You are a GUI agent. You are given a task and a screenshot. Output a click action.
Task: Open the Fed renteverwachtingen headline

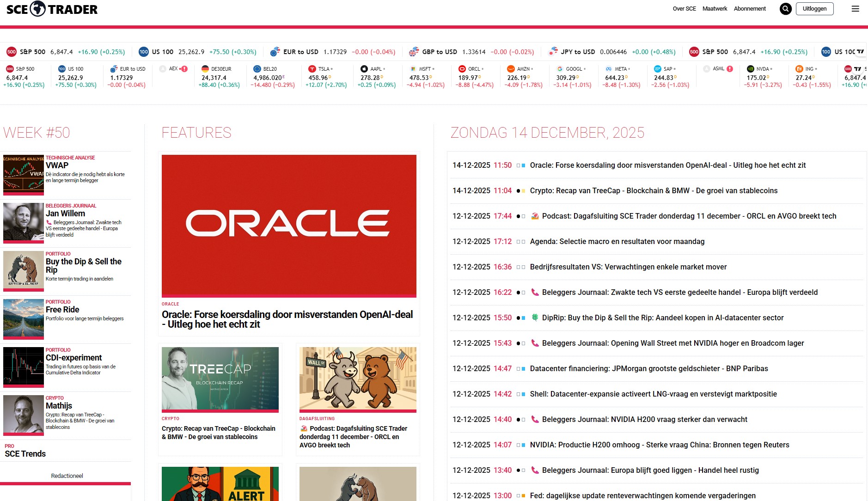pos(642,495)
